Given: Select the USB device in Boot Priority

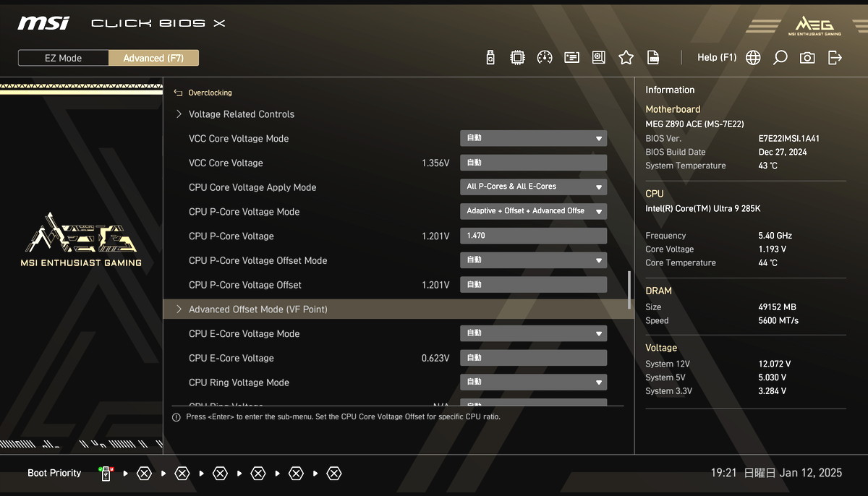Looking at the screenshot, I should pos(106,474).
